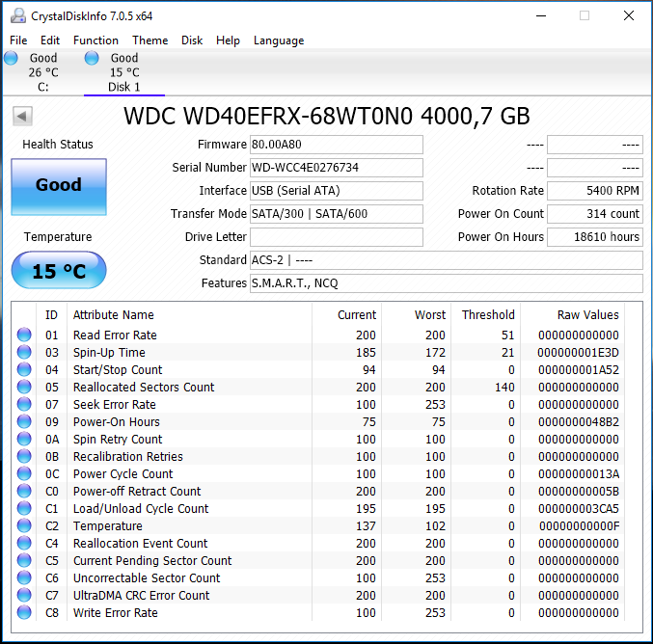Image resolution: width=653 pixels, height=644 pixels.
Task: Open the Disk menu
Action: 192,40
